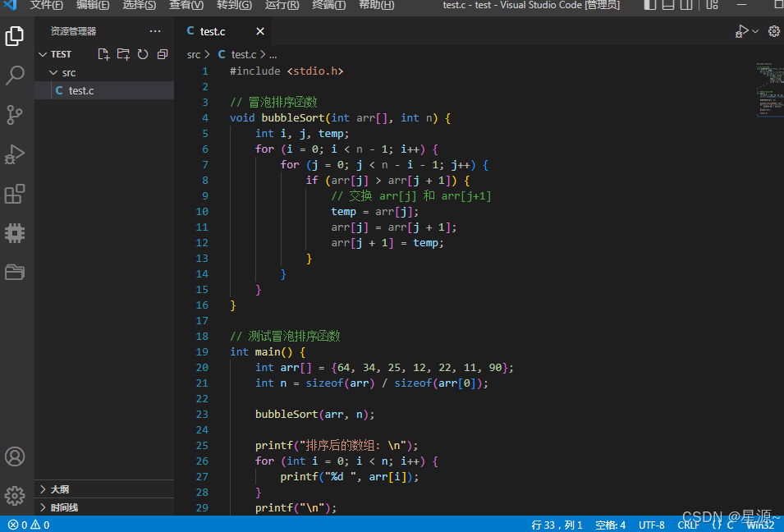Click src in the breadcrumb
Viewport: 784px width, 532px height.
(194, 54)
